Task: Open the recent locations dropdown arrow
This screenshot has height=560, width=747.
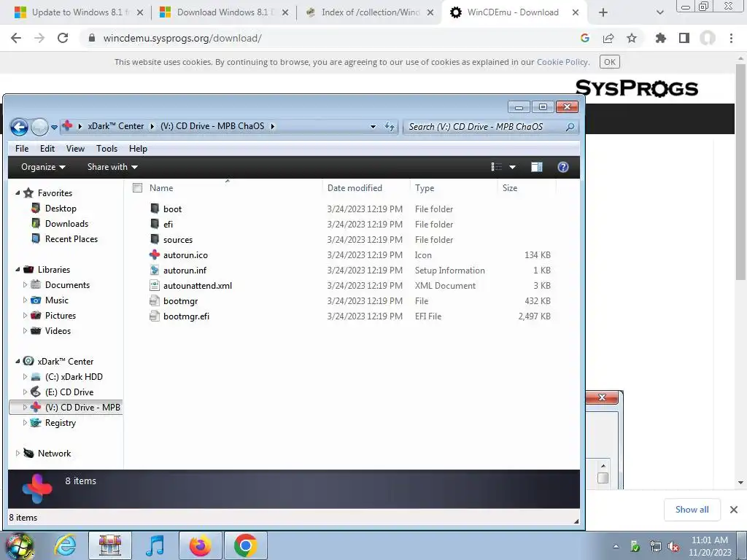Action: pos(54,127)
